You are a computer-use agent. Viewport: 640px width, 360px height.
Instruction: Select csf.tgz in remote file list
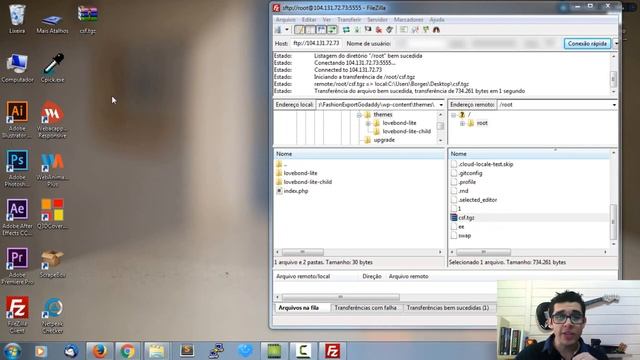(x=467, y=218)
